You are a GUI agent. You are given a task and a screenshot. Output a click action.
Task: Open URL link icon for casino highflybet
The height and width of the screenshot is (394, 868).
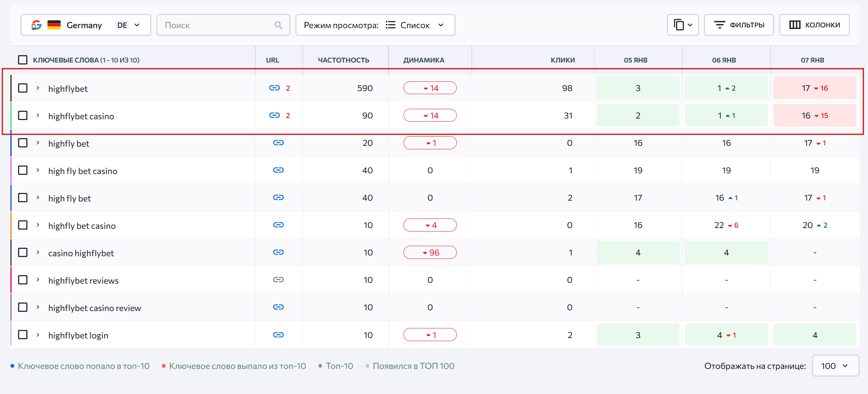click(278, 252)
